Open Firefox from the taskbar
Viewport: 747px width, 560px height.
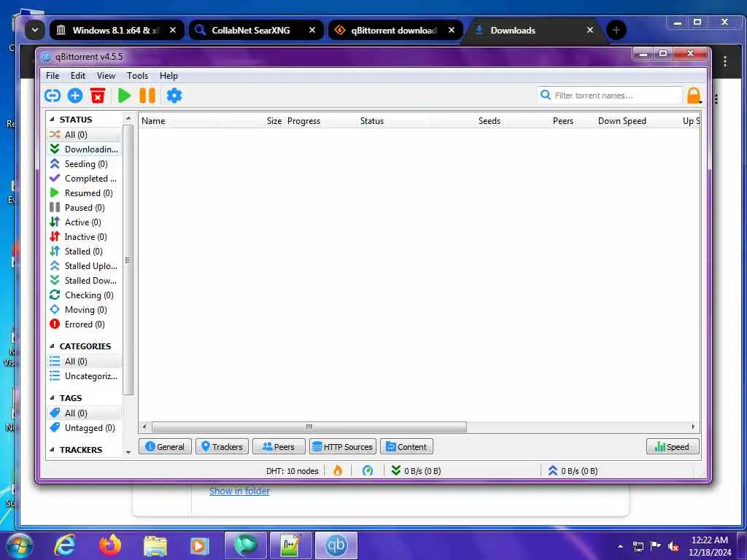click(x=110, y=545)
